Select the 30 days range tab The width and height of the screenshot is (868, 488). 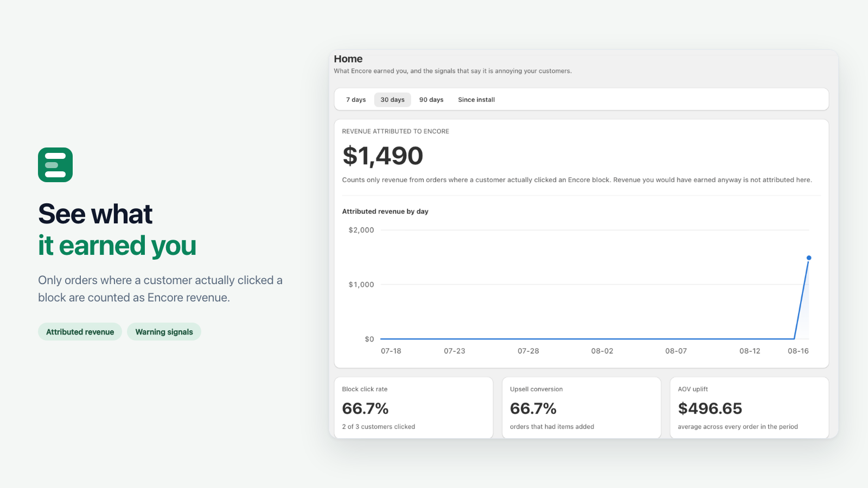392,100
